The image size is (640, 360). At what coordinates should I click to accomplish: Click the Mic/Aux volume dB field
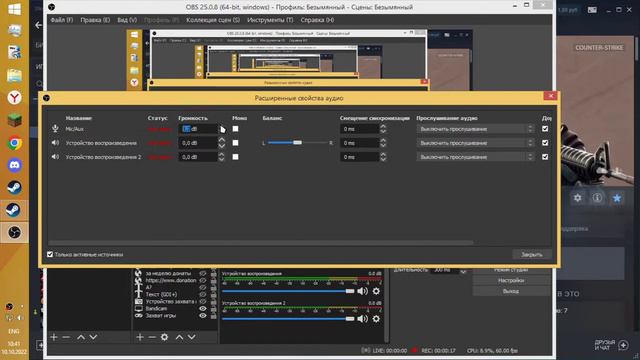[x=198, y=129]
